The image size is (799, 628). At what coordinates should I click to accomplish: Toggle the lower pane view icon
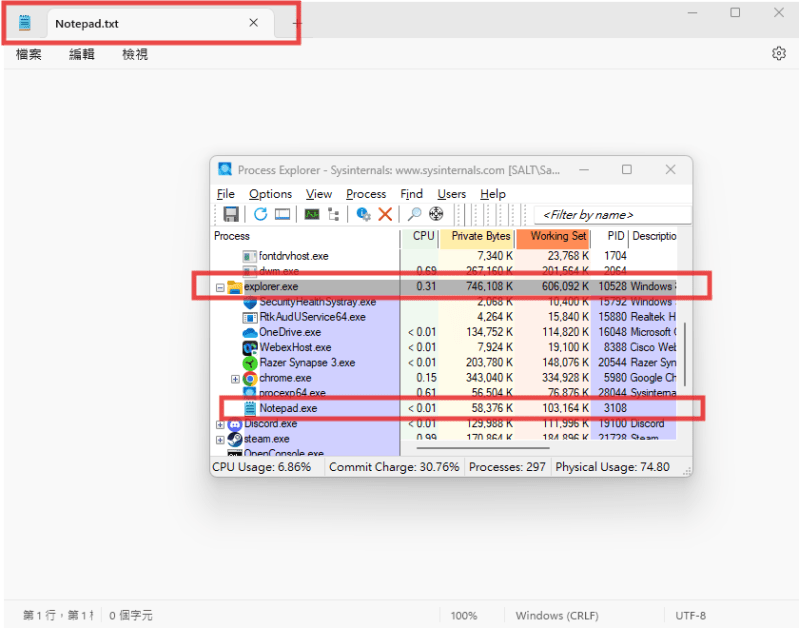pyautogui.click(x=282, y=214)
